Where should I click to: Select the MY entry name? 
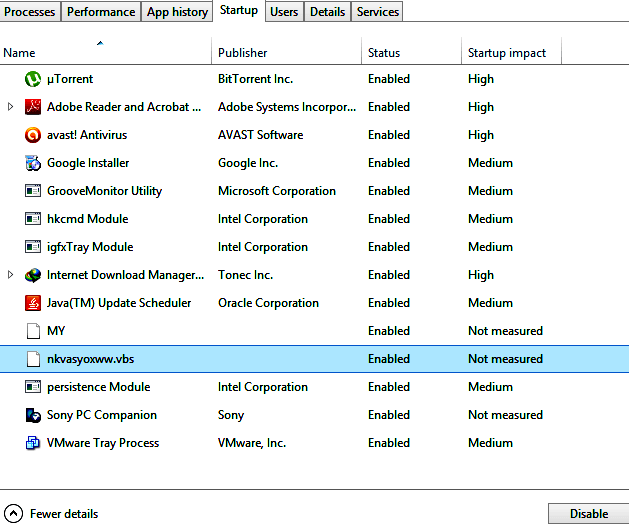[56, 331]
